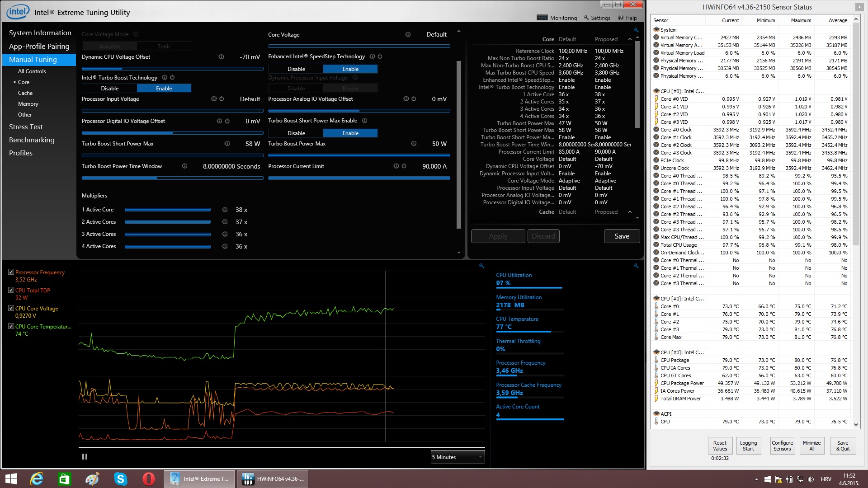
Task: Go to Stress Test section
Action: tap(26, 127)
